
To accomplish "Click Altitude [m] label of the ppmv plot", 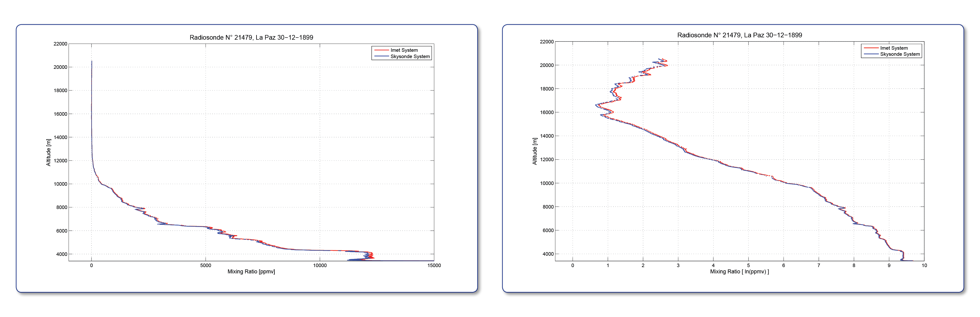I will click(x=48, y=152).
